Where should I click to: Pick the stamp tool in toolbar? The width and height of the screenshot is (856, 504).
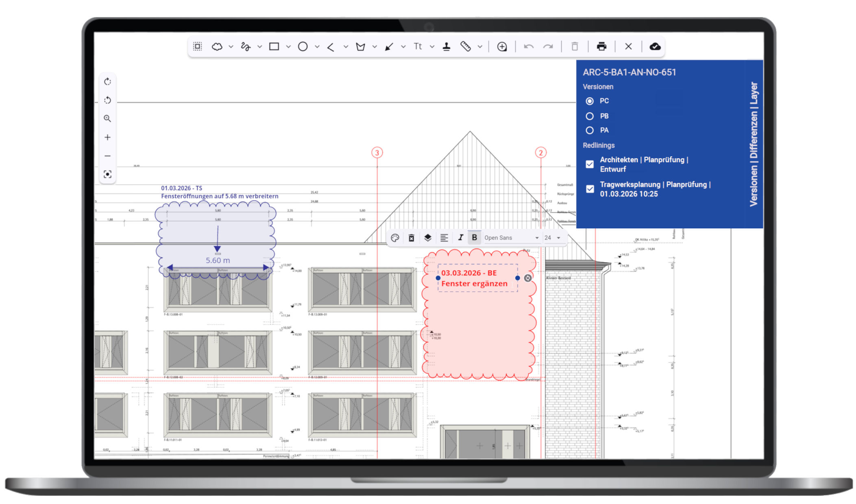447,47
